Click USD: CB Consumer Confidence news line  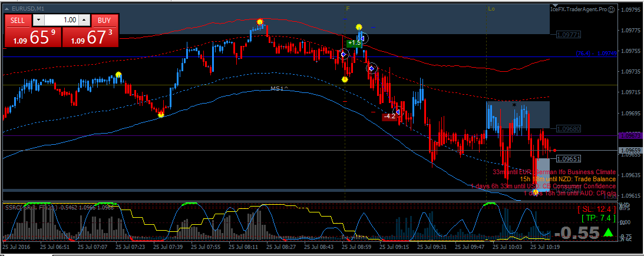pyautogui.click(x=543, y=186)
